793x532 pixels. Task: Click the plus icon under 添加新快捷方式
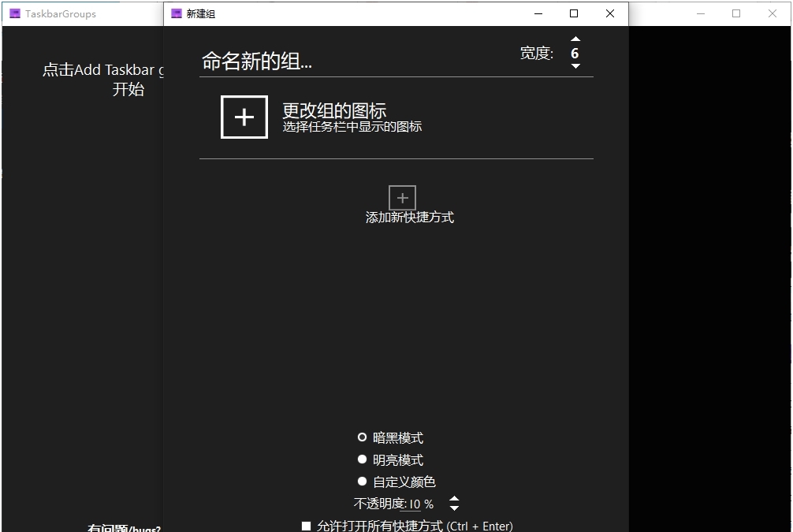[402, 197]
